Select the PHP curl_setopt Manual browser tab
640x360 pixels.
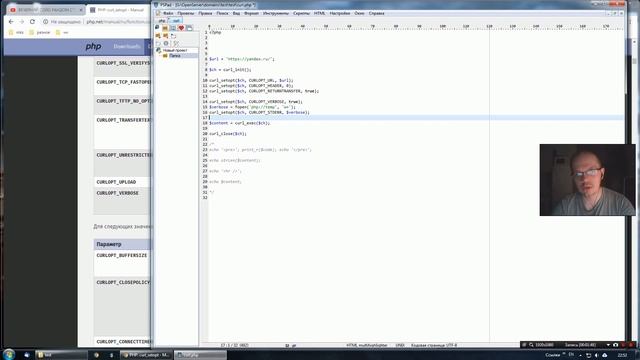point(118,10)
